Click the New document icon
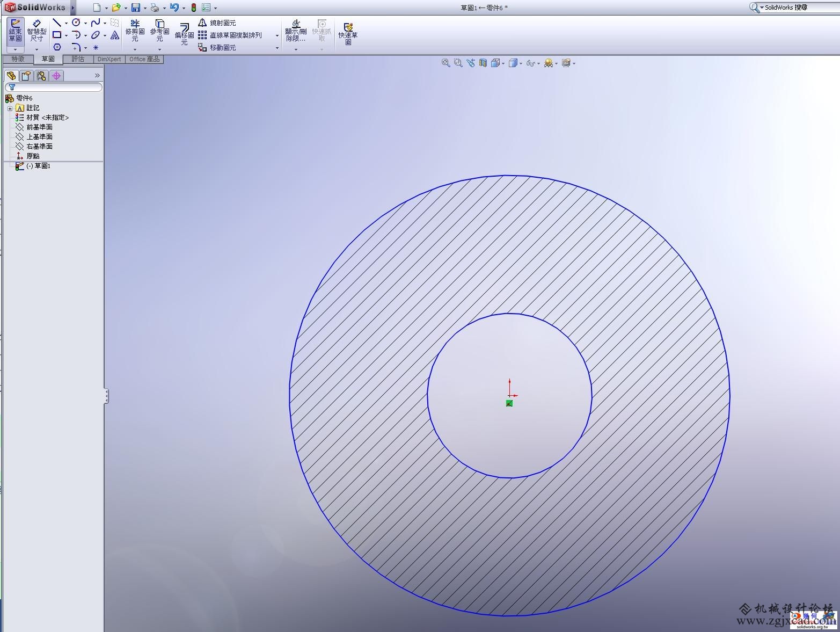Viewport: 840px width, 632px height. pos(97,8)
